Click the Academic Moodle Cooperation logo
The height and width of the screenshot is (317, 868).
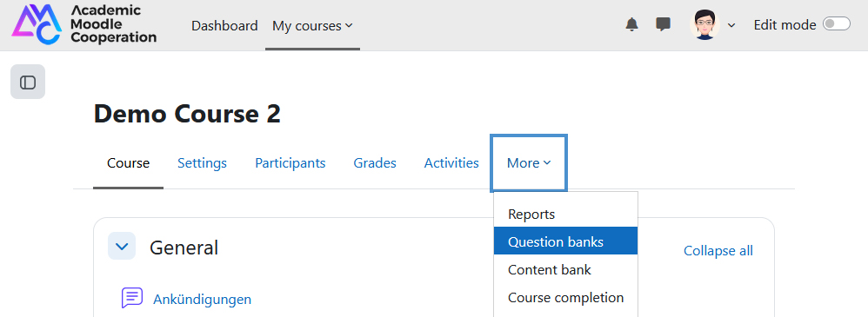pos(84,25)
